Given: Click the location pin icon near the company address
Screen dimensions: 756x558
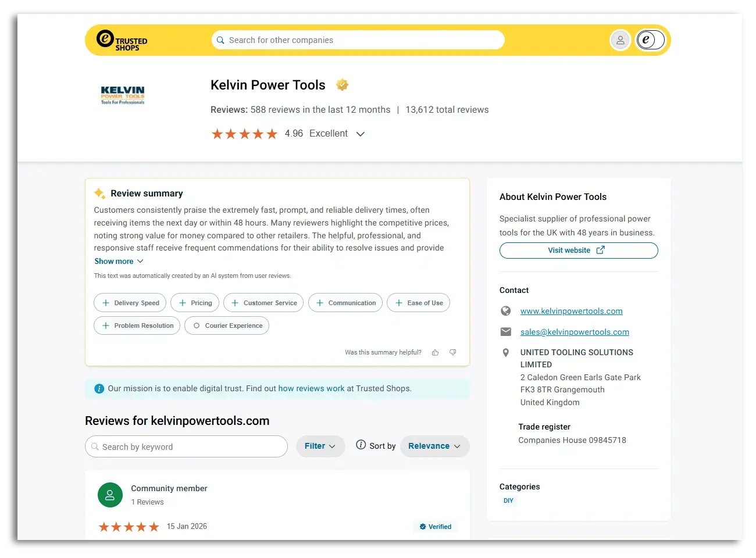Looking at the screenshot, I should 505,352.
